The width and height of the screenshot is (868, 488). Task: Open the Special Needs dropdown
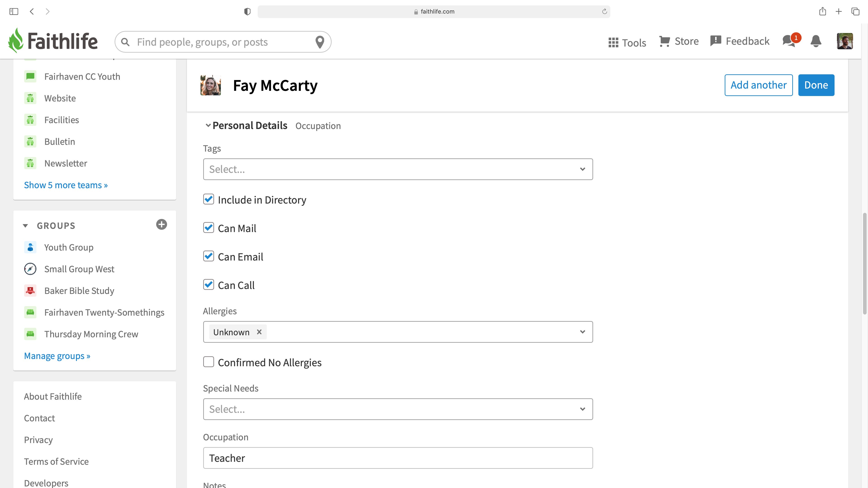point(398,409)
